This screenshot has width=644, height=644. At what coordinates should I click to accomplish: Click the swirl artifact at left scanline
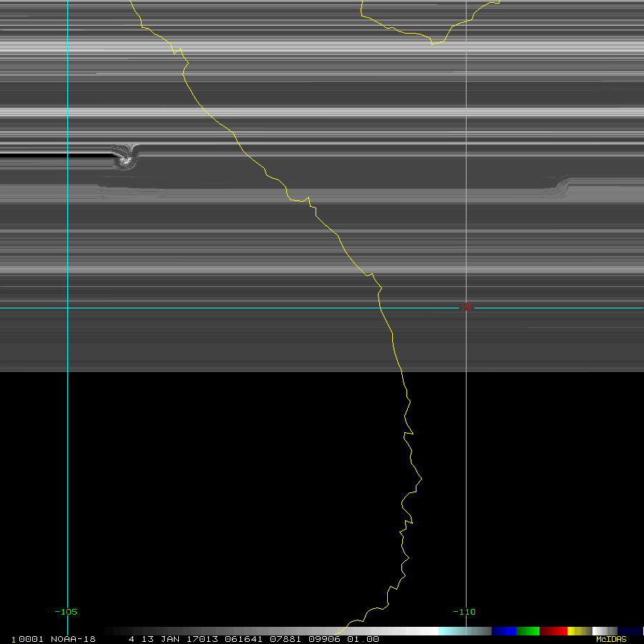(126, 157)
